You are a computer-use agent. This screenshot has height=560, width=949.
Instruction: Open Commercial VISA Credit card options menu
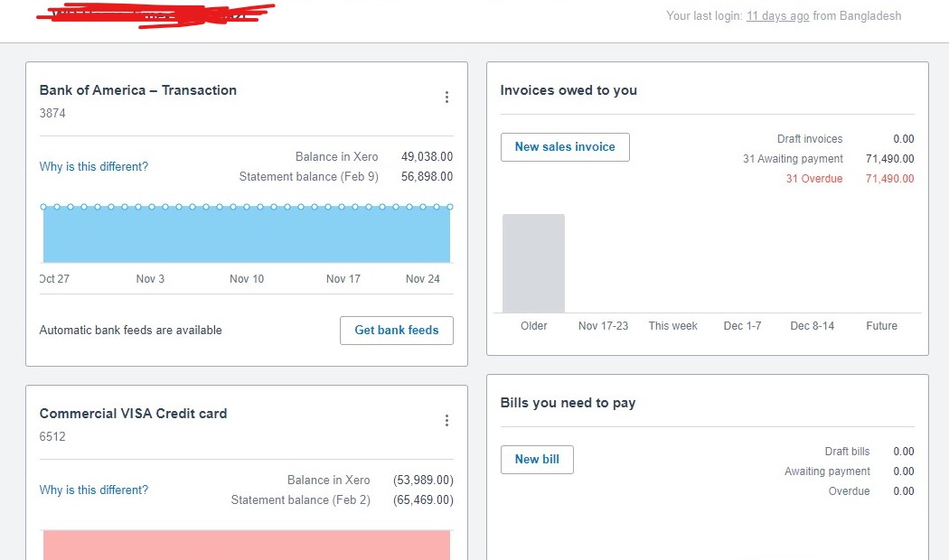(446, 421)
